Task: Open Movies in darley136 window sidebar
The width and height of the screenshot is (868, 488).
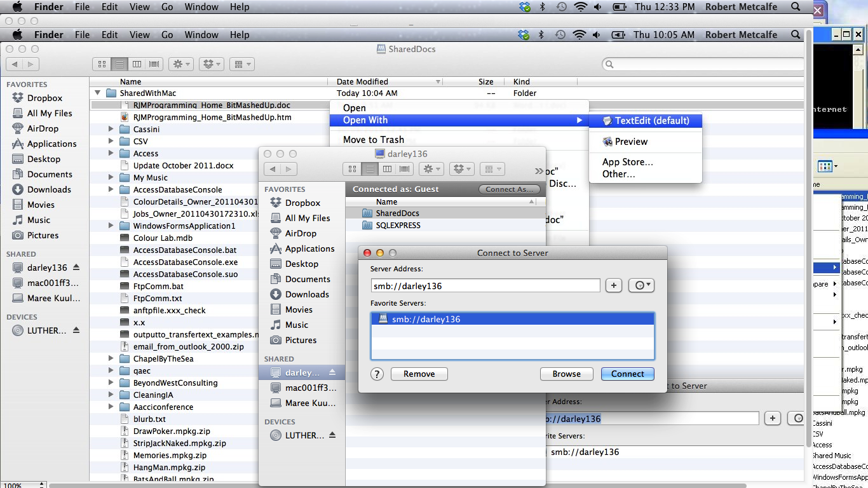Action: [x=299, y=309]
